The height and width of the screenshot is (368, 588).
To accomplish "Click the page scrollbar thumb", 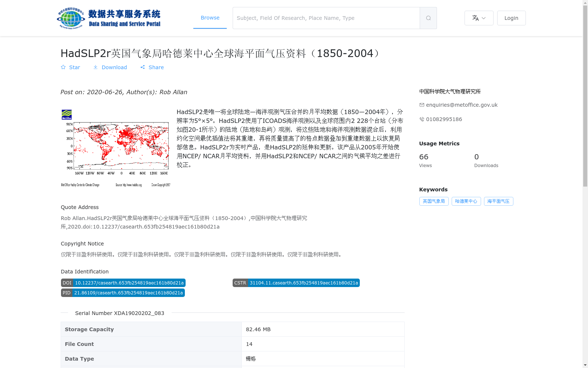I will (585, 96).
